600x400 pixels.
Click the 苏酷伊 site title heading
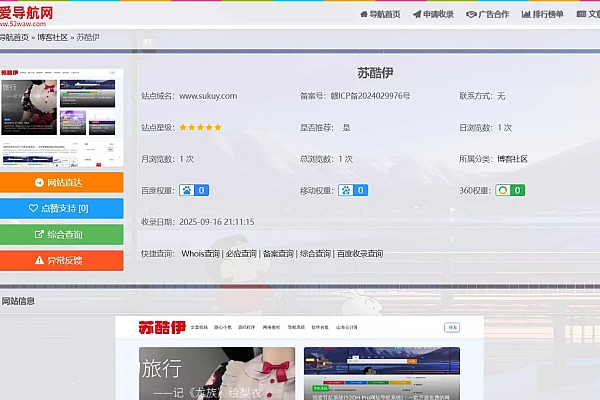(x=375, y=73)
